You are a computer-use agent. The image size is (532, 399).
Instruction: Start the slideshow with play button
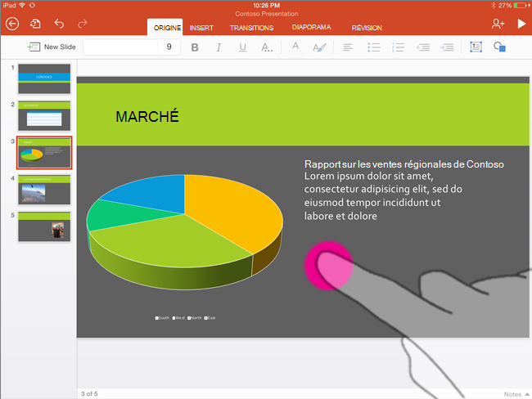[x=521, y=24]
